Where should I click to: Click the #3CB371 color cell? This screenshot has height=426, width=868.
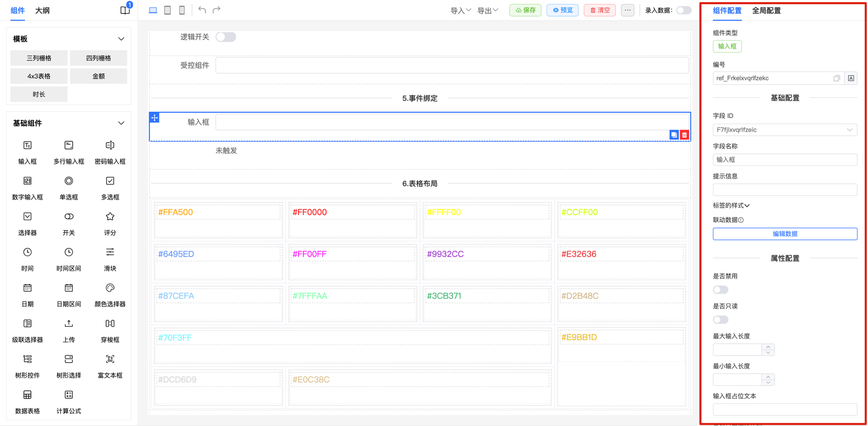[x=487, y=303]
